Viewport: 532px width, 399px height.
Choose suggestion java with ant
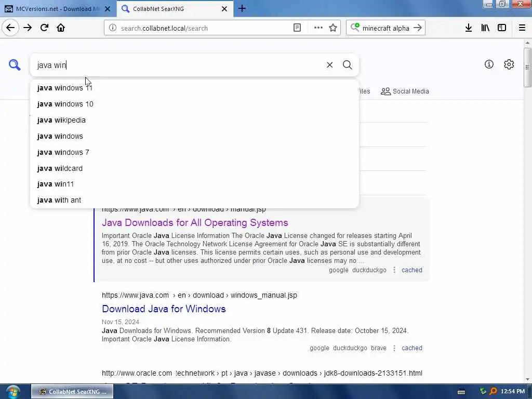point(194,200)
